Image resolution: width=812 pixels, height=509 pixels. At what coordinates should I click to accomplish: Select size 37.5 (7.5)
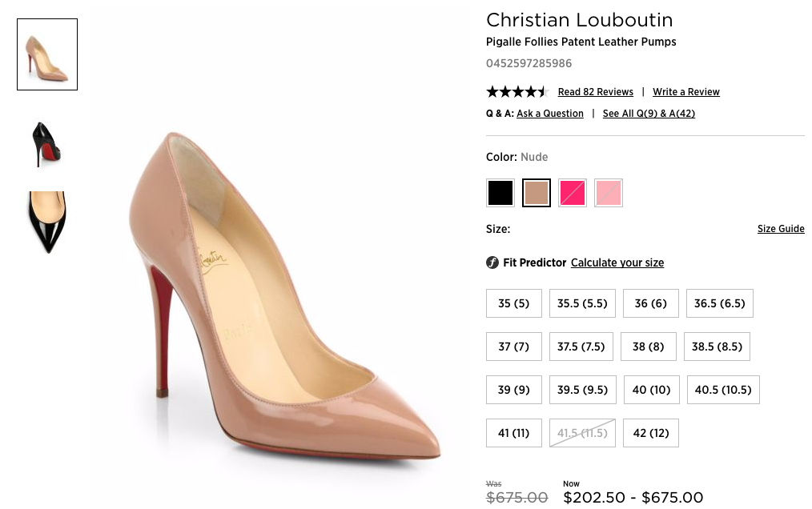581,347
